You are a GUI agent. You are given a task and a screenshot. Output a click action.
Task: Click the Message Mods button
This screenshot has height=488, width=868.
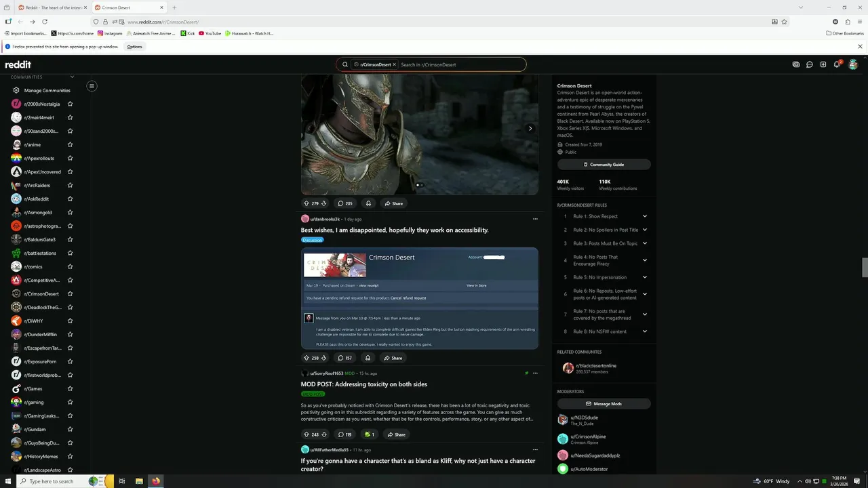pyautogui.click(x=604, y=404)
